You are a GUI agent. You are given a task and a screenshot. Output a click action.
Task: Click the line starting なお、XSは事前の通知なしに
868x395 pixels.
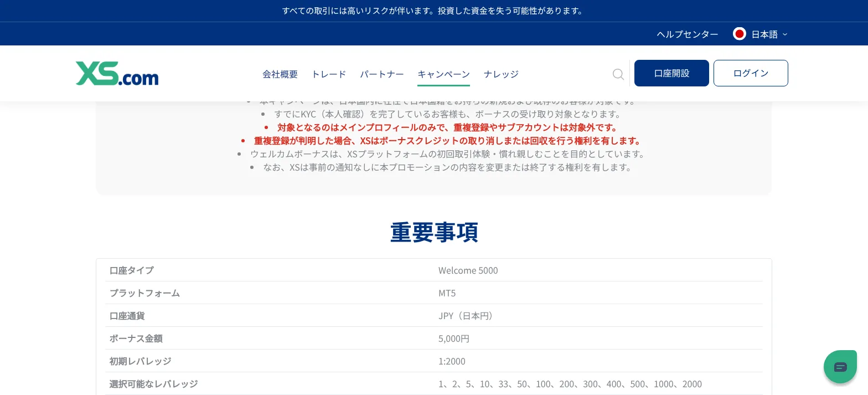[x=448, y=167]
